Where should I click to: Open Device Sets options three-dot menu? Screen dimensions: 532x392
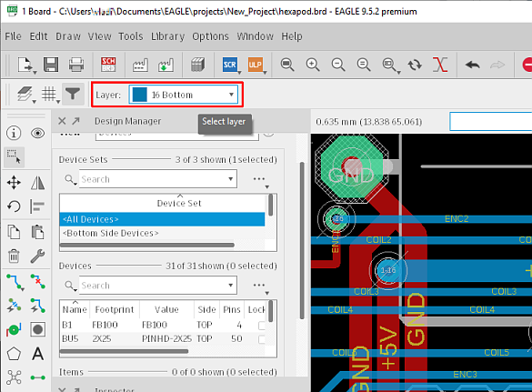(260, 180)
